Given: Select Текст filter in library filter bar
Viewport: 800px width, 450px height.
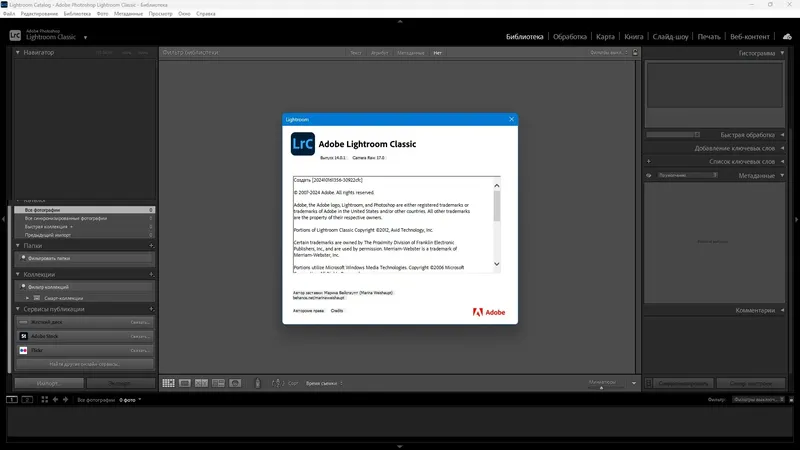Looking at the screenshot, I should (x=356, y=53).
